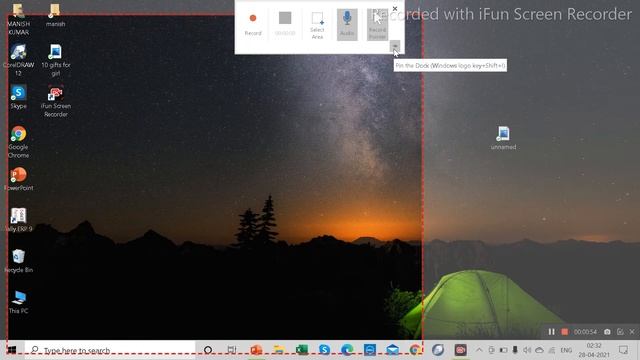Image resolution: width=640 pixels, height=360 pixels.
Task: Switch input language ENG indicator
Action: pos(566,350)
